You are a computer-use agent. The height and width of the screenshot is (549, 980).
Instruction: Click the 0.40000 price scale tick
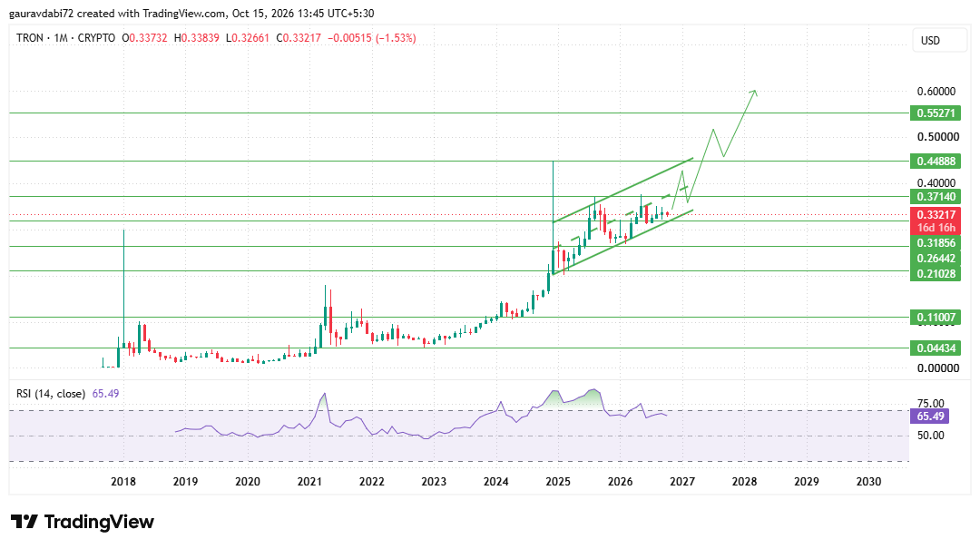pyautogui.click(x=936, y=183)
